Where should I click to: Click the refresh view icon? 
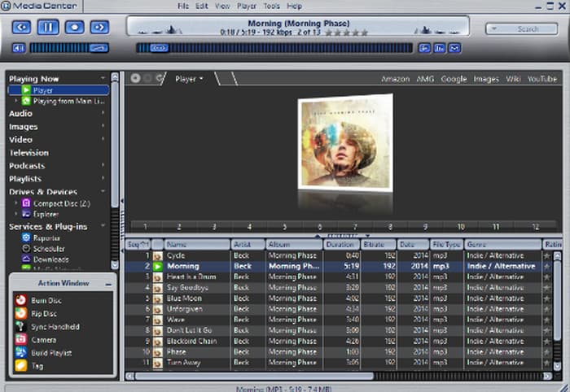pos(160,78)
